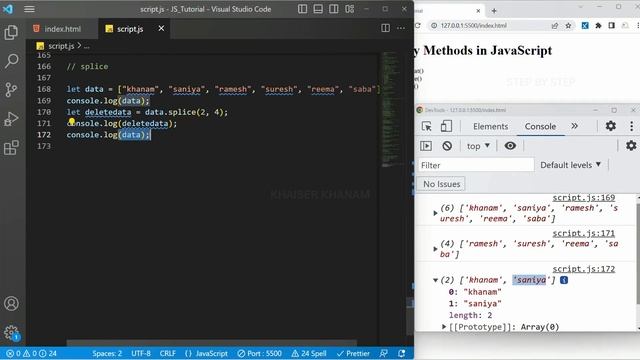Open editor More Actions ellipsis
The height and width of the screenshot is (360, 640).
[x=401, y=28]
